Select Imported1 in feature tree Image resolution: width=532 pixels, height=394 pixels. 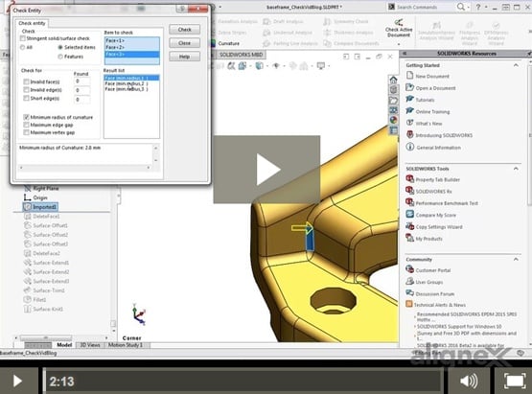40,207
